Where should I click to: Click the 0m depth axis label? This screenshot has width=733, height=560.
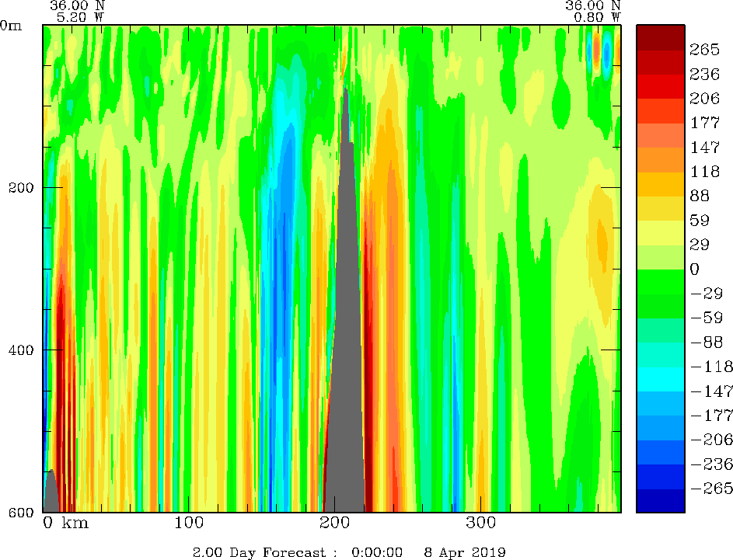11,25
